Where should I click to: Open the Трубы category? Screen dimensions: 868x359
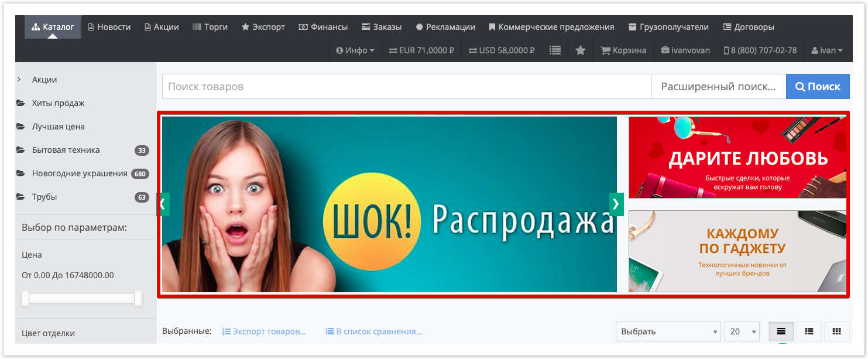click(x=44, y=197)
